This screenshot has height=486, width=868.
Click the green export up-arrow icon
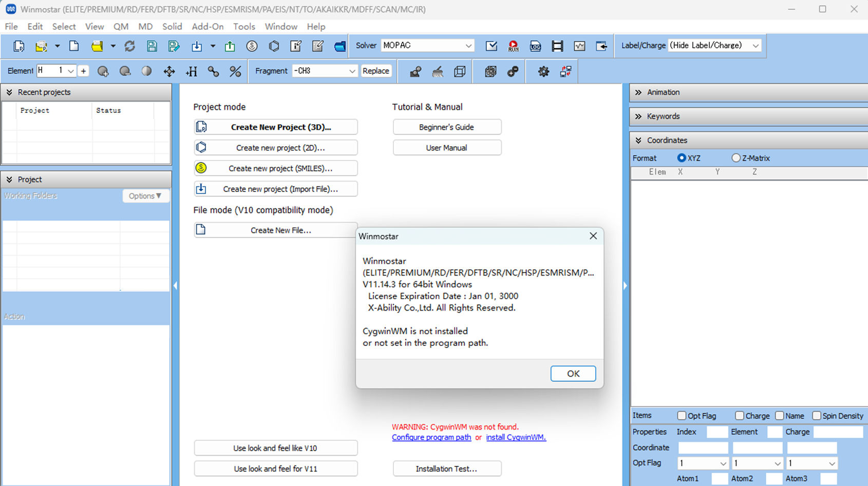pyautogui.click(x=230, y=46)
